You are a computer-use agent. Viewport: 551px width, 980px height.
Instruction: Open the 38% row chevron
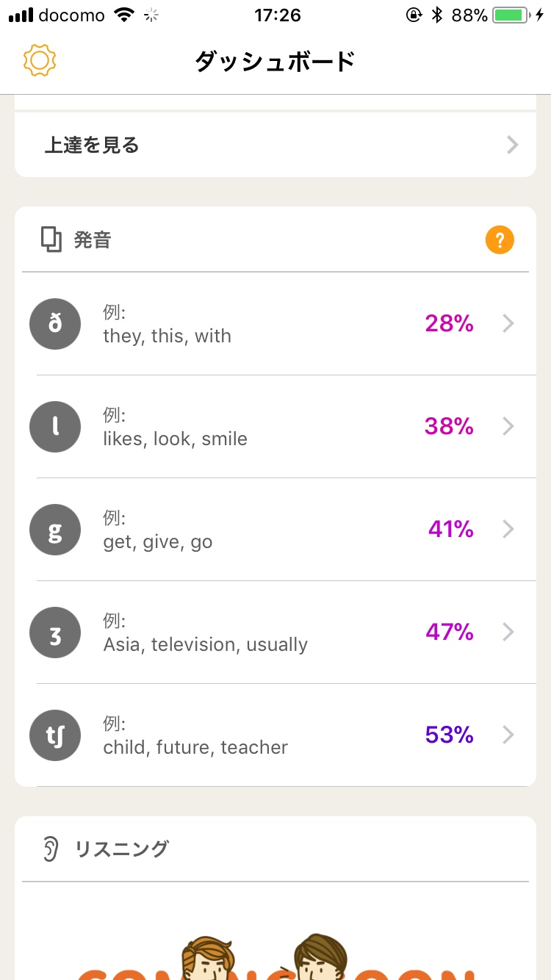click(508, 427)
